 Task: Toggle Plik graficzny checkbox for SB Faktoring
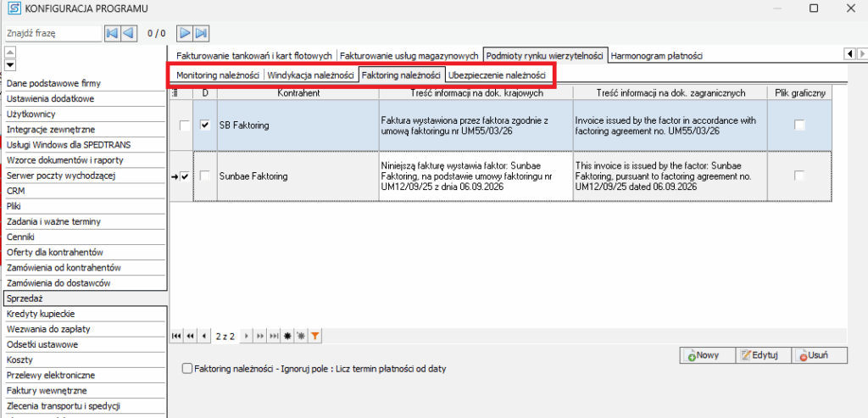point(799,125)
